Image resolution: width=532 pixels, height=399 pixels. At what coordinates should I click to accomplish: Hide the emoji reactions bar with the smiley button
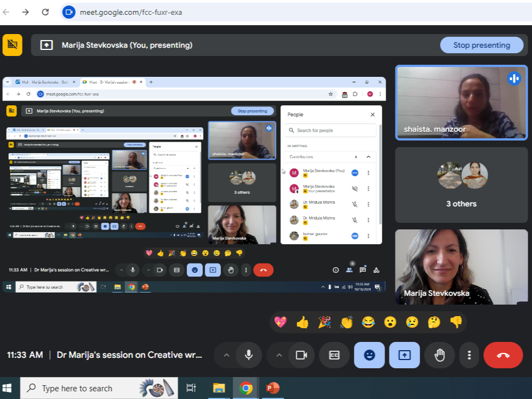click(x=369, y=355)
